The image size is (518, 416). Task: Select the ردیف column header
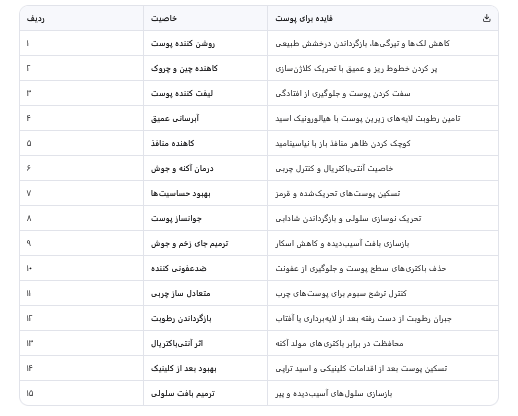[x=35, y=18]
